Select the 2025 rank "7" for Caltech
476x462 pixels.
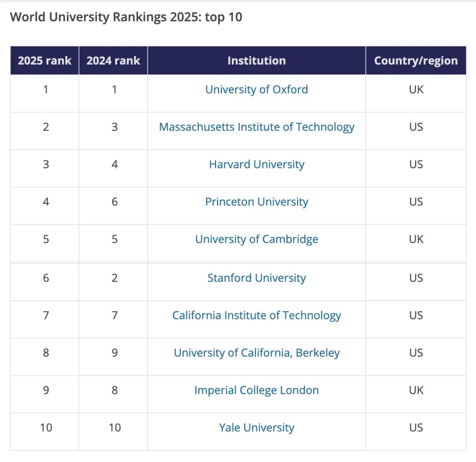pos(46,315)
